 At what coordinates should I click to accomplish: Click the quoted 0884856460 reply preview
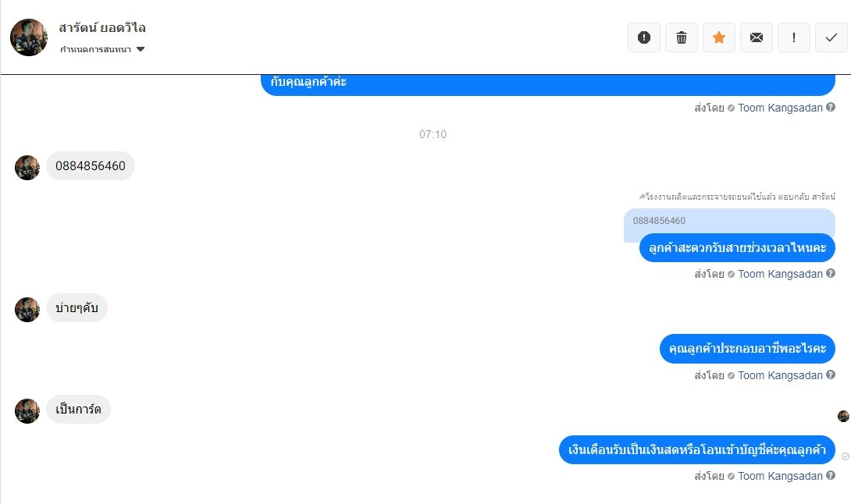tap(659, 221)
